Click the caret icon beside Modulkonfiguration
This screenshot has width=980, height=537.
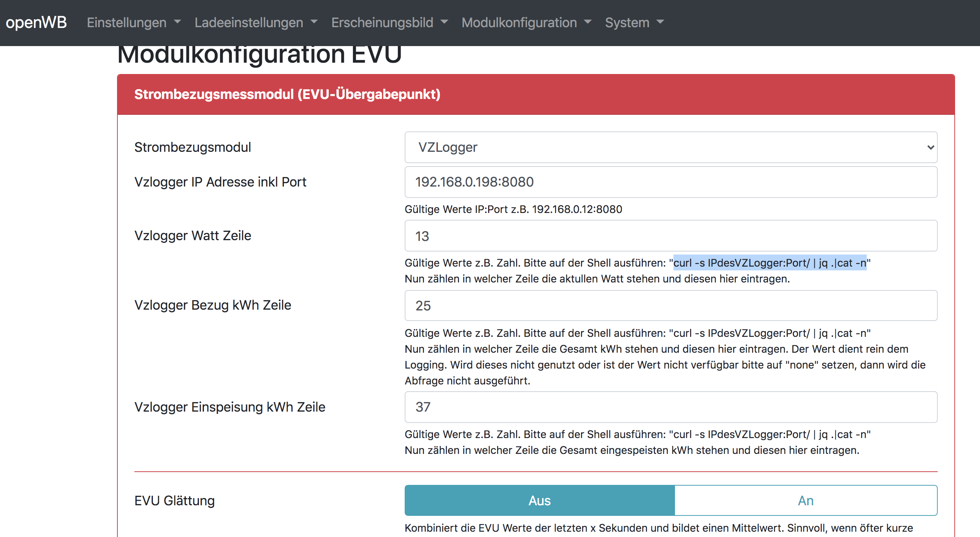(x=587, y=22)
